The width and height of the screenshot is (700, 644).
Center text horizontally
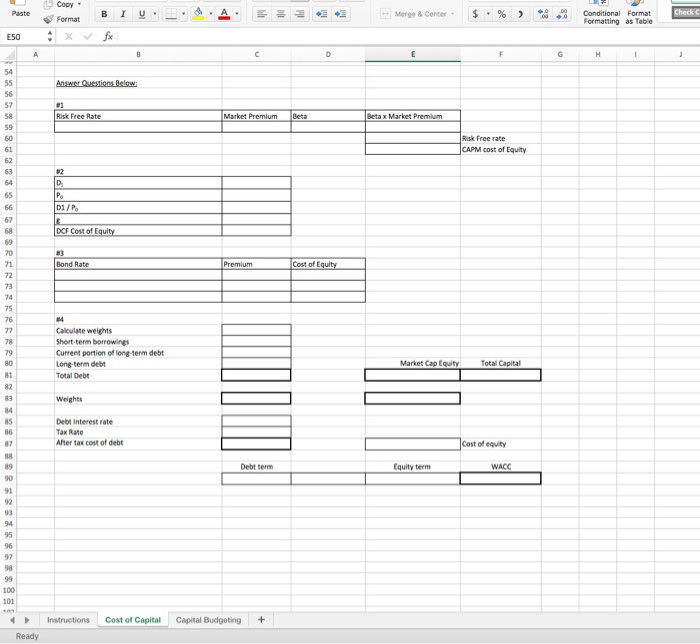[x=281, y=14]
